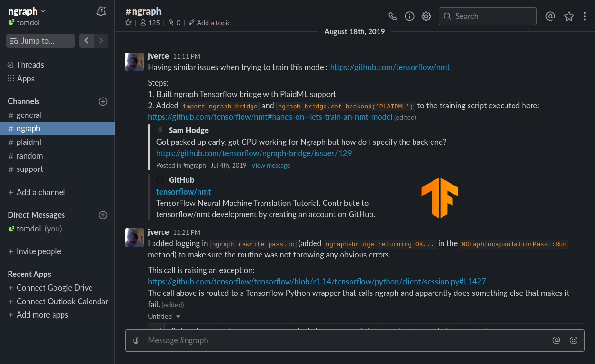Click Add a channel
Image resolution: width=595 pixels, height=364 pixels.
(41, 192)
